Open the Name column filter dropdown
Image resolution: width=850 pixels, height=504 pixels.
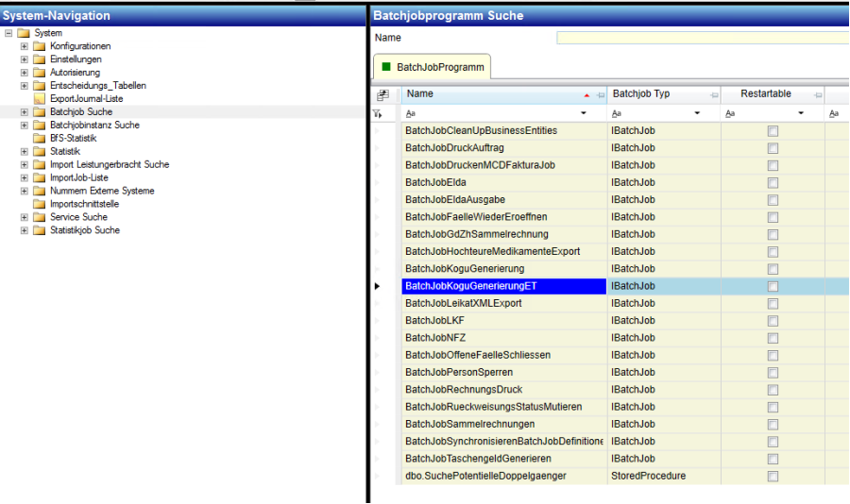pyautogui.click(x=584, y=113)
